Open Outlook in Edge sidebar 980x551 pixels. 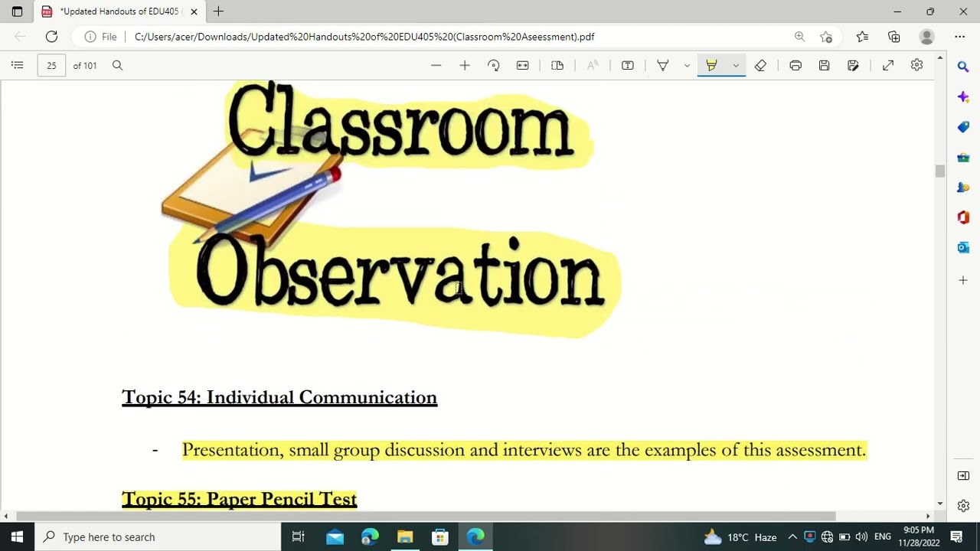pyautogui.click(x=963, y=247)
